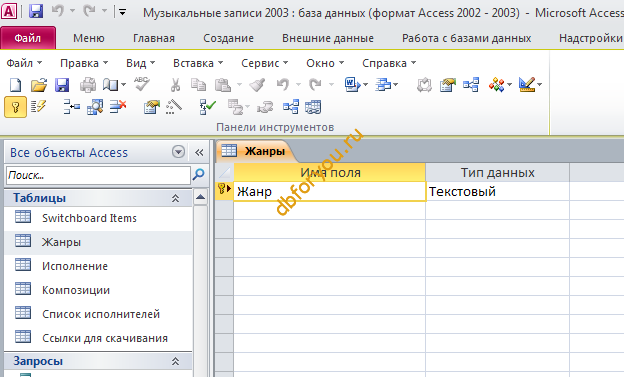Run the ABC spelling check
Image resolution: width=624 pixels, height=377 pixels.
[x=142, y=84]
